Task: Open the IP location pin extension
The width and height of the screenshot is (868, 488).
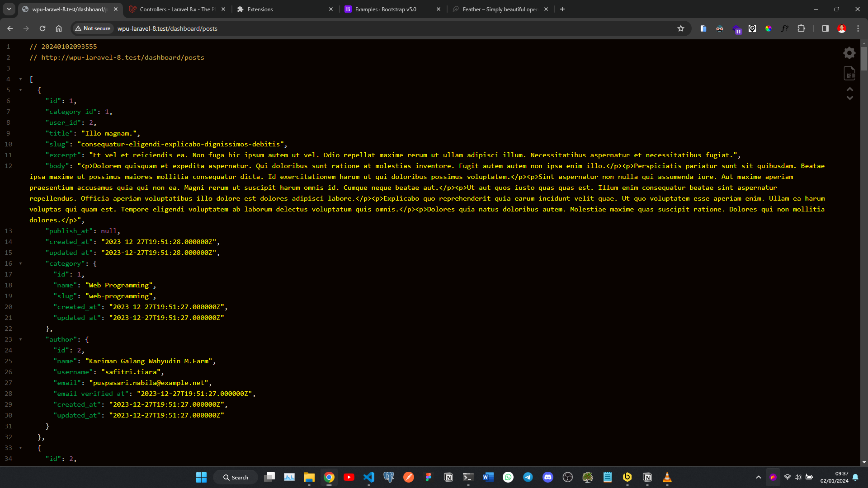Action: (752, 28)
